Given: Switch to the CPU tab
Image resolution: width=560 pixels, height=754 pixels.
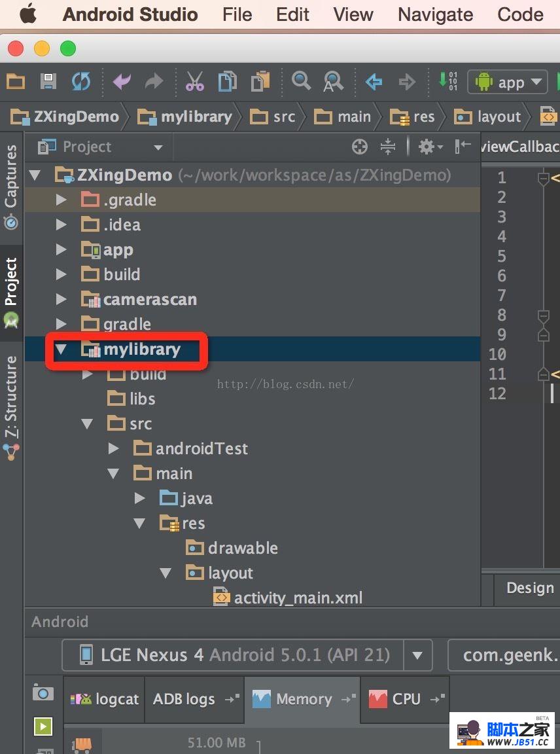Looking at the screenshot, I should pyautogui.click(x=405, y=699).
